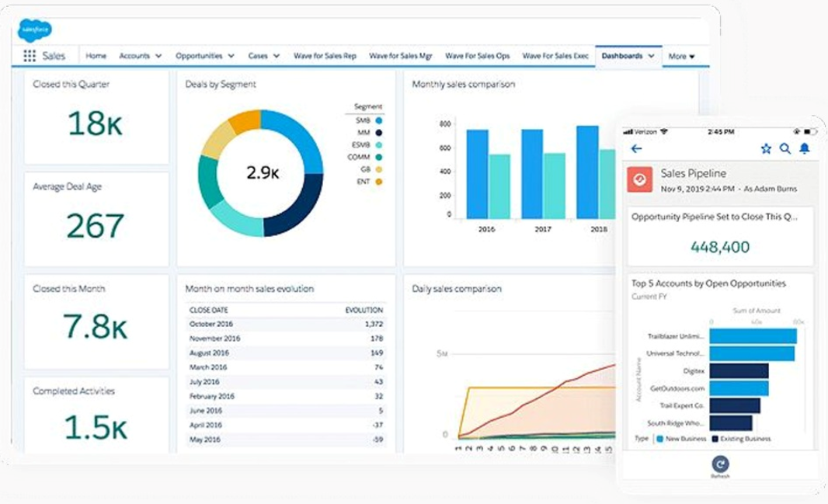Open the More menu dropdown
The image size is (828, 504).
(x=681, y=56)
